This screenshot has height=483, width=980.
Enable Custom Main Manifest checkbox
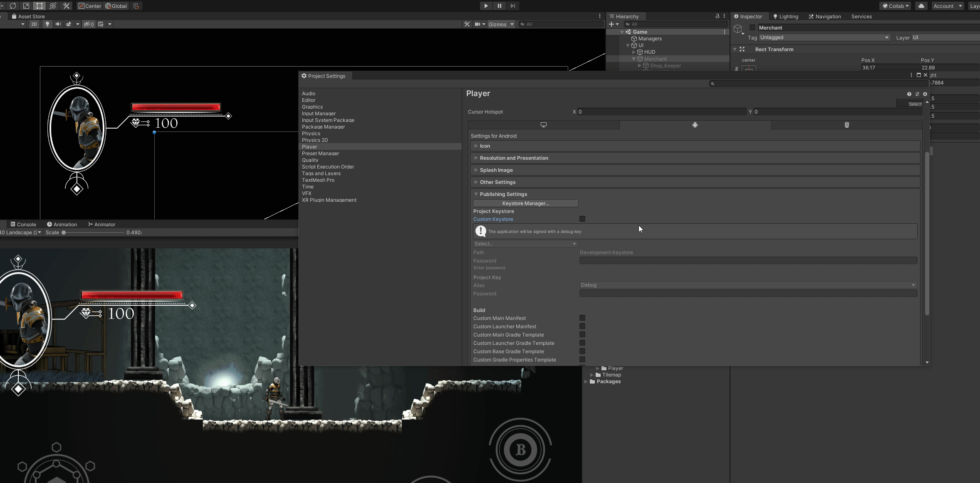tap(582, 318)
